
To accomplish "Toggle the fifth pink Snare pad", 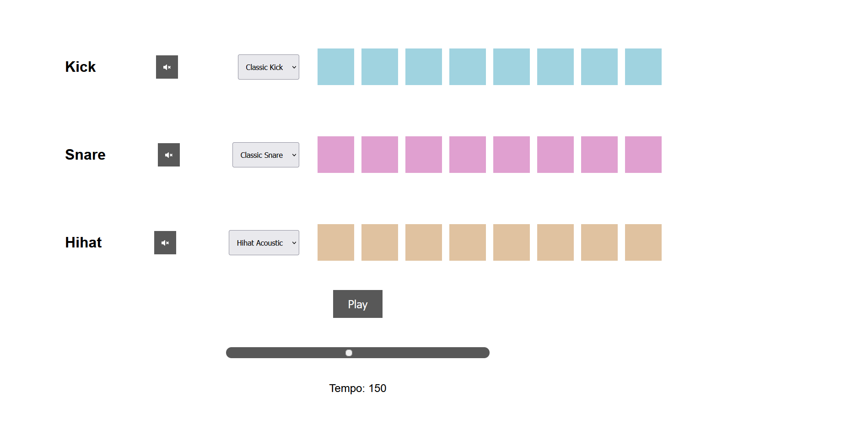I will (x=512, y=155).
